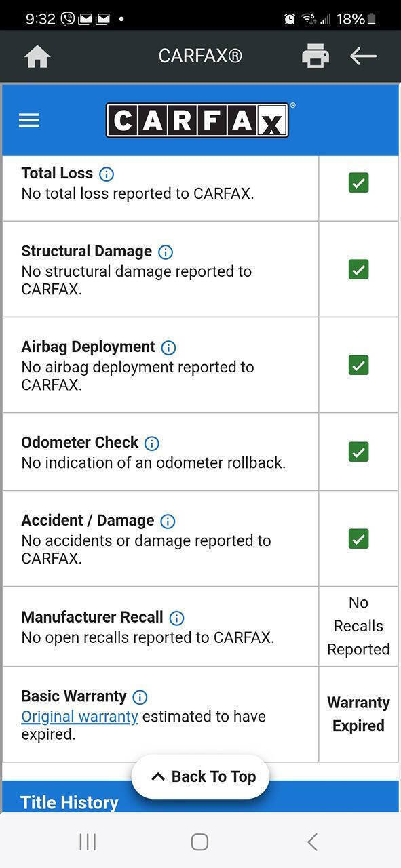This screenshot has height=868, width=401.
Task: Go back using the top arrow icon
Action: pos(363,56)
